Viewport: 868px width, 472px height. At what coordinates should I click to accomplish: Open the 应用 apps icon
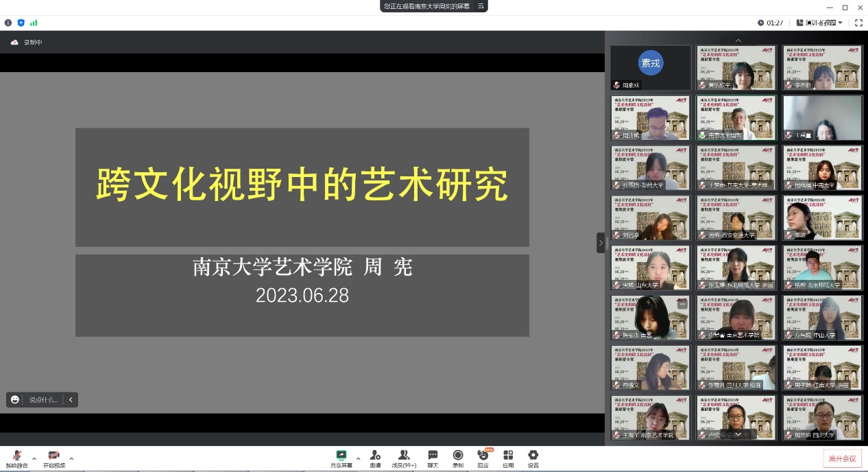508,458
